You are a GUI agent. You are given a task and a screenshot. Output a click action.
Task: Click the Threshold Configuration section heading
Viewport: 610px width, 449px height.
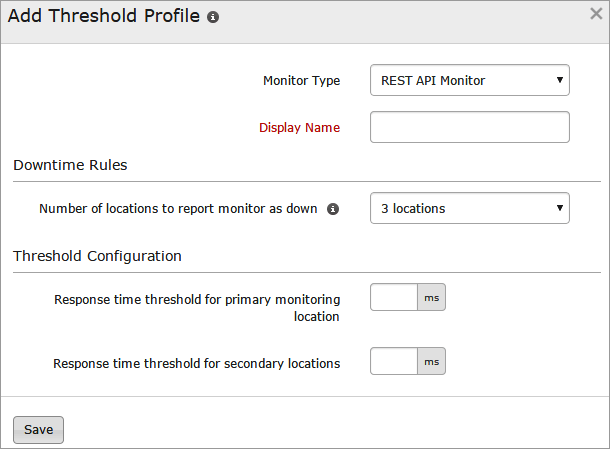97,256
